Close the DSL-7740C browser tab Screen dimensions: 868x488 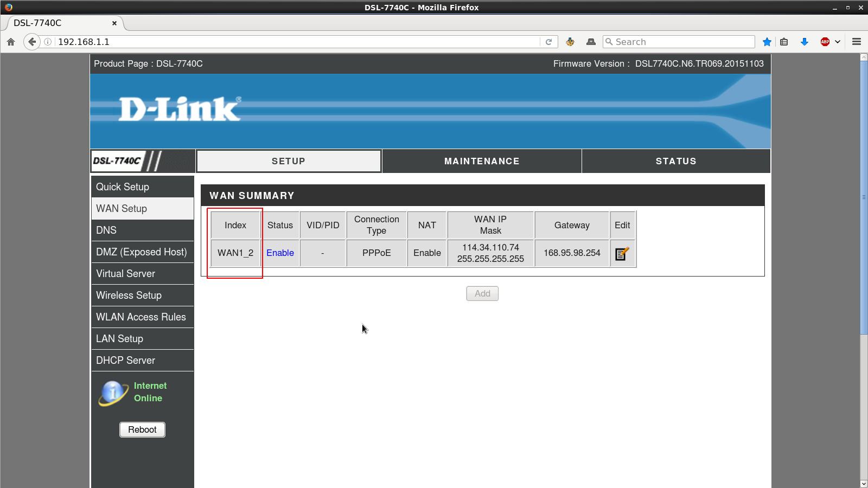(114, 23)
